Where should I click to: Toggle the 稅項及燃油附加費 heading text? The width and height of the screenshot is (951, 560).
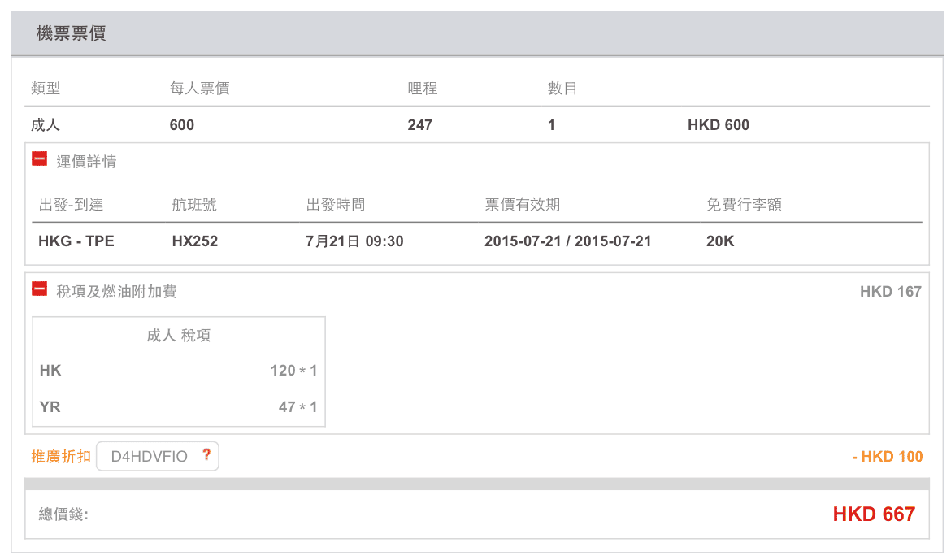116,291
